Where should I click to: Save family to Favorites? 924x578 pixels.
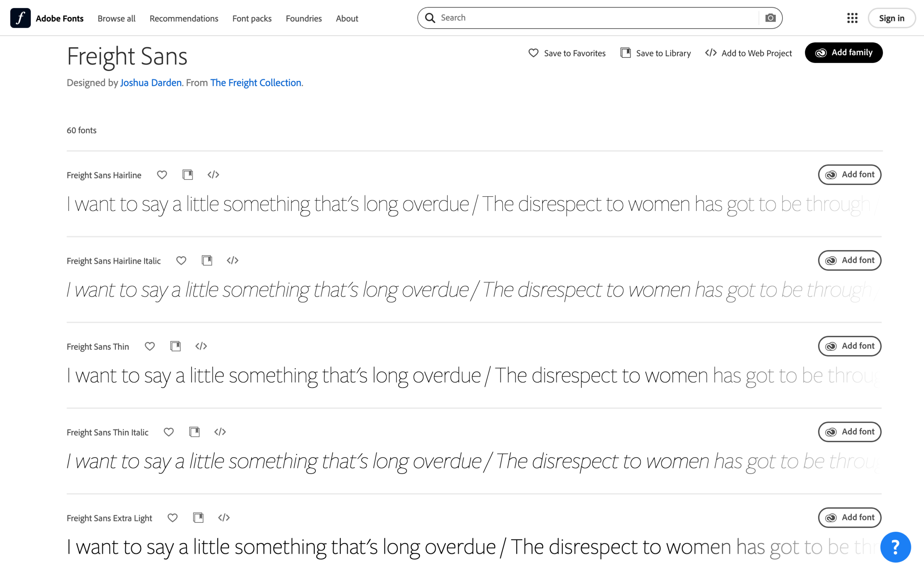[567, 53]
